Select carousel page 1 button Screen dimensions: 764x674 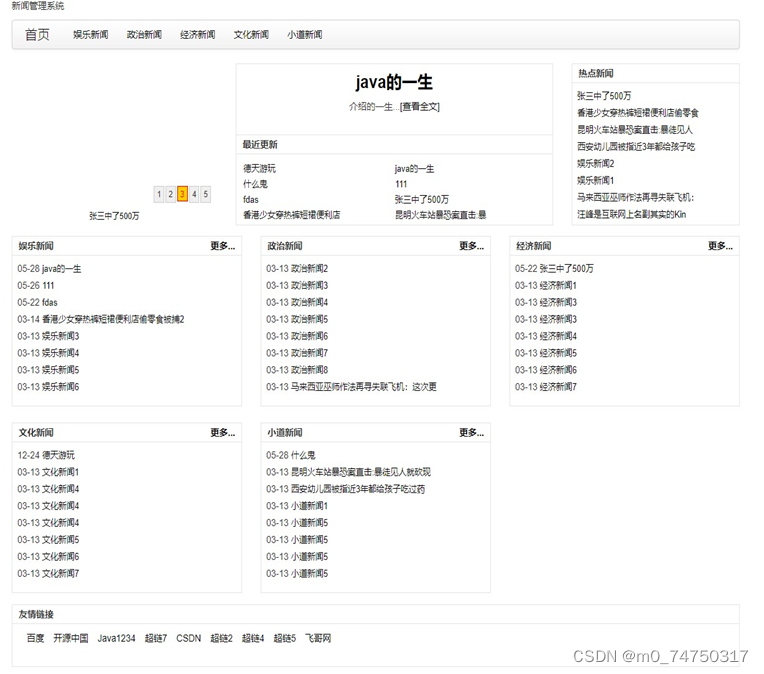(x=159, y=194)
